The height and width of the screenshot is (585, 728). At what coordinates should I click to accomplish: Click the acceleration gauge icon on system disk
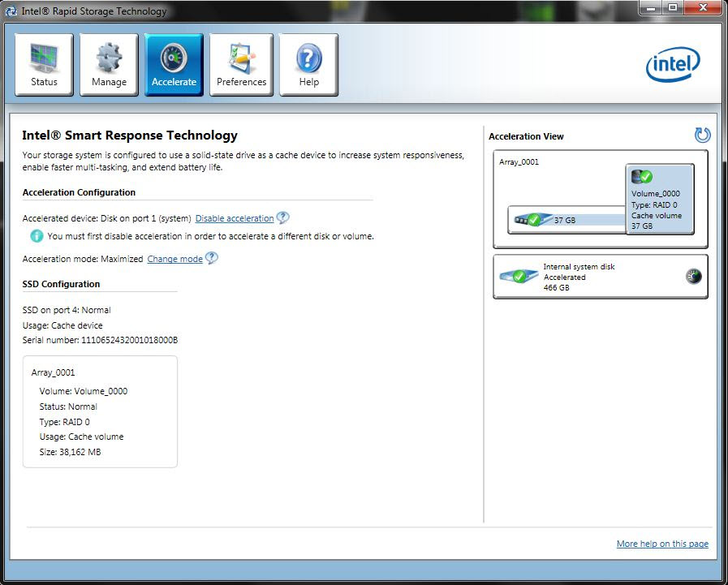[x=694, y=276]
